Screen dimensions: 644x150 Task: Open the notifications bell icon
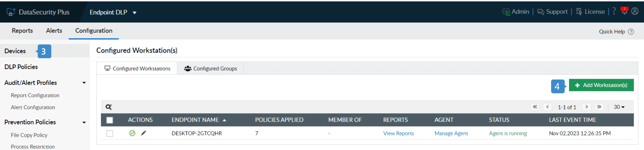pos(624,12)
